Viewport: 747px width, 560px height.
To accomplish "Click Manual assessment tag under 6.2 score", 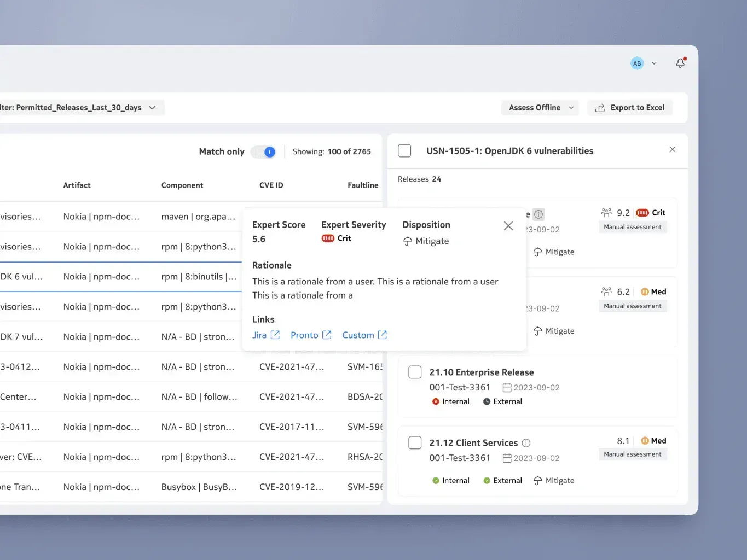I will [633, 306].
